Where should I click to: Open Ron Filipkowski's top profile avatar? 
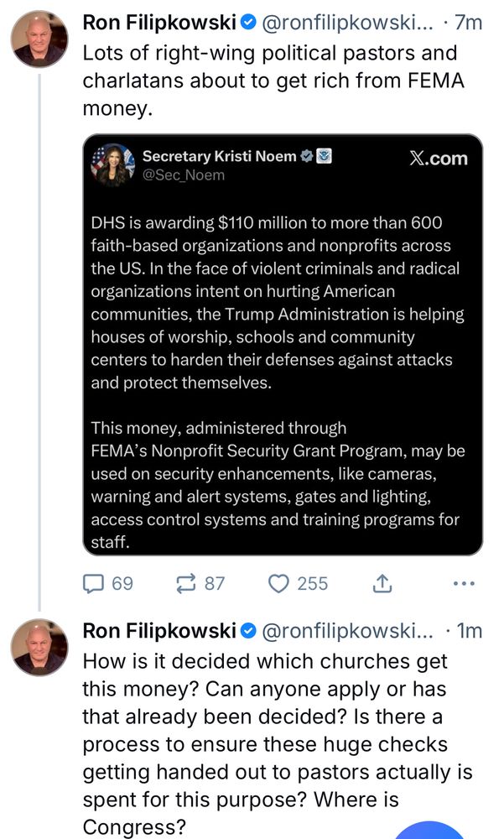39,39
